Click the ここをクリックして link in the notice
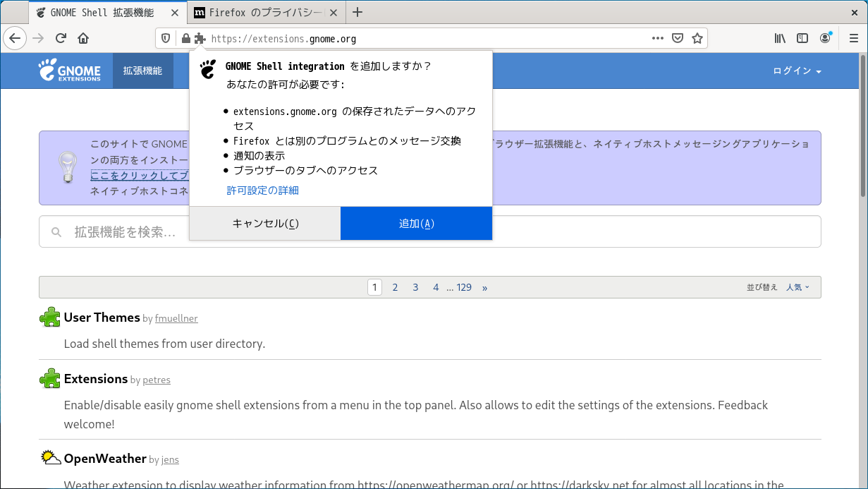Image resolution: width=868 pixels, height=489 pixels. (140, 175)
